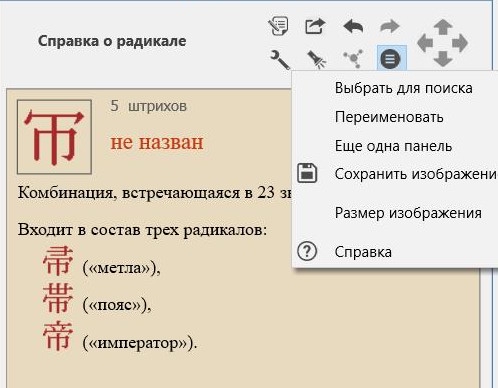Click the connected nodes graph icon
498x388 pixels.
(353, 59)
